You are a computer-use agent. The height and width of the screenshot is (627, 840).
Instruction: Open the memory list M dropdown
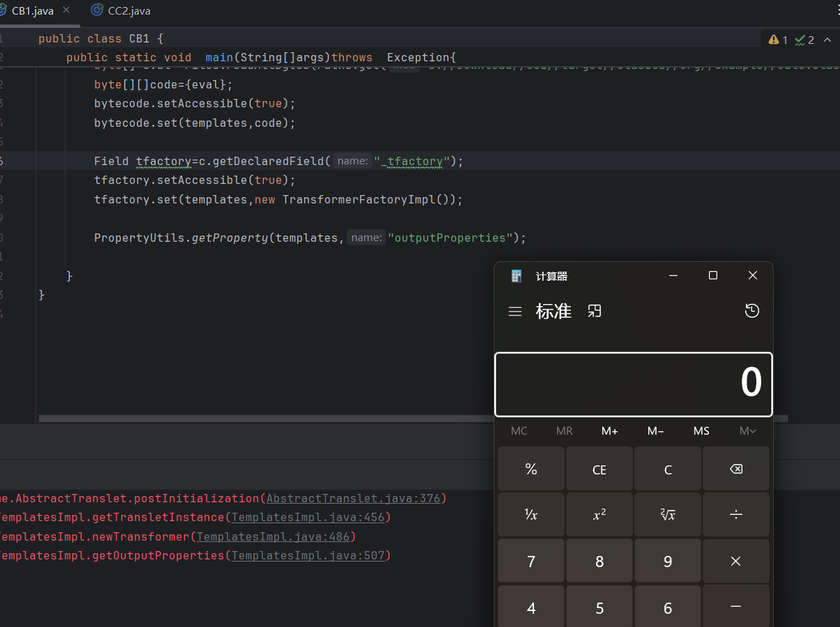(747, 431)
